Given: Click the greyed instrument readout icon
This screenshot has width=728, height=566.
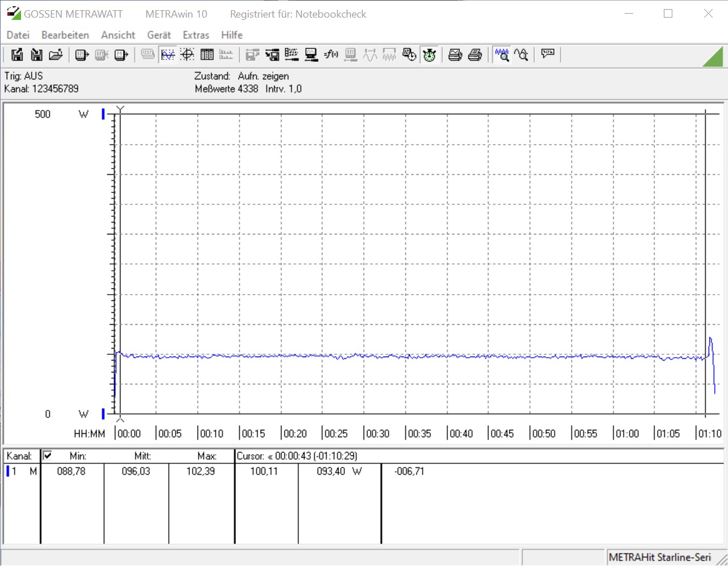Looking at the screenshot, I should coord(351,54).
